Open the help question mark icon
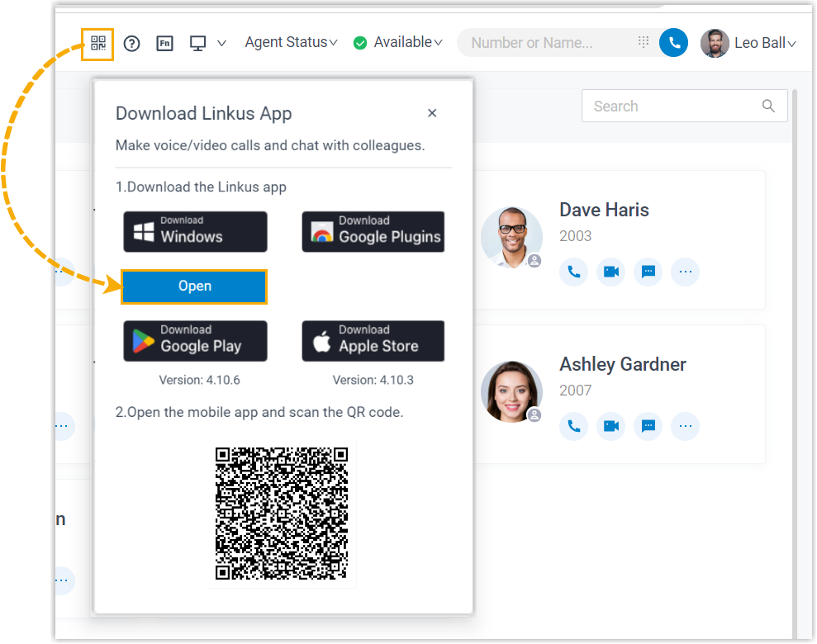817x644 pixels. (x=131, y=43)
